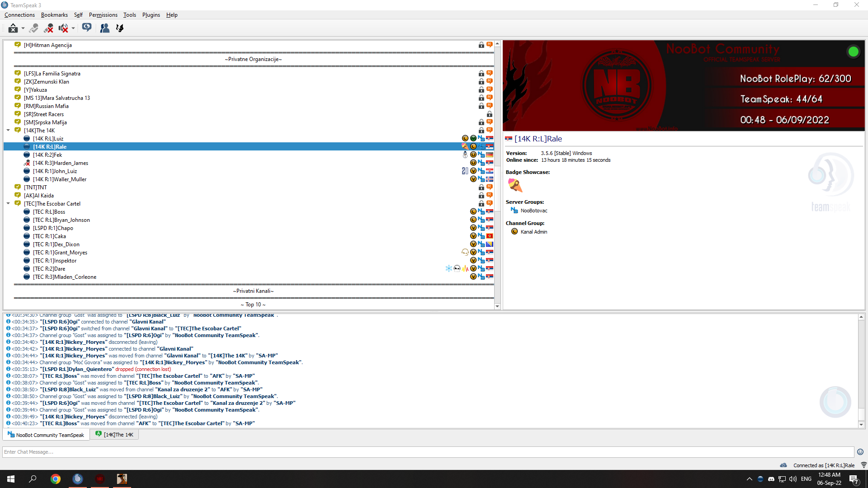The width and height of the screenshot is (868, 488).
Task: Click the NooBot Community banner image
Action: click(684, 86)
